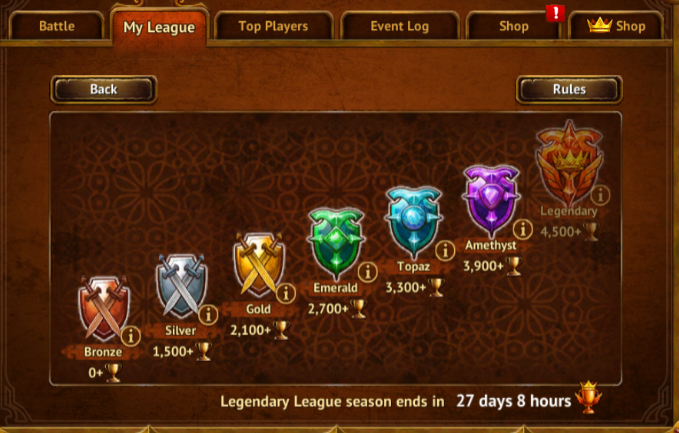
Task: Click the gold season trophy icon
Action: click(x=588, y=397)
